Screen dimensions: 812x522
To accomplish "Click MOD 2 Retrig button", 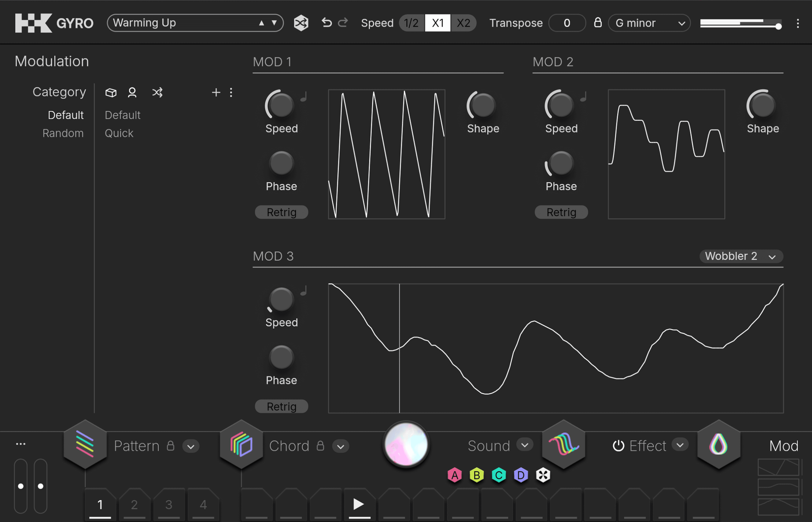I will point(561,212).
